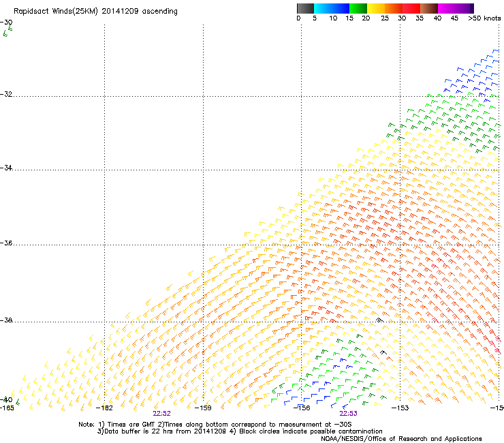Click the -38 latitude axis label
The image size is (504, 443).
coord(6,320)
